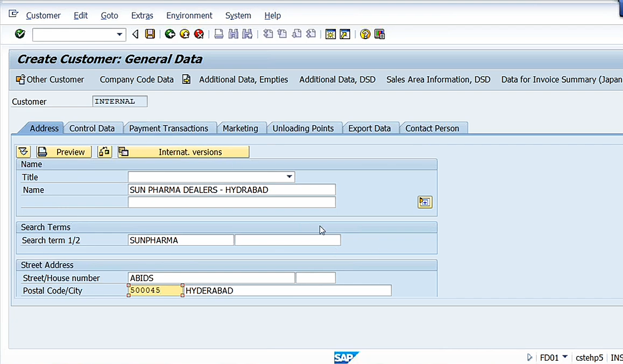Click the window menu icon beside Customer
This screenshot has height=364, width=623.
click(x=13, y=15)
